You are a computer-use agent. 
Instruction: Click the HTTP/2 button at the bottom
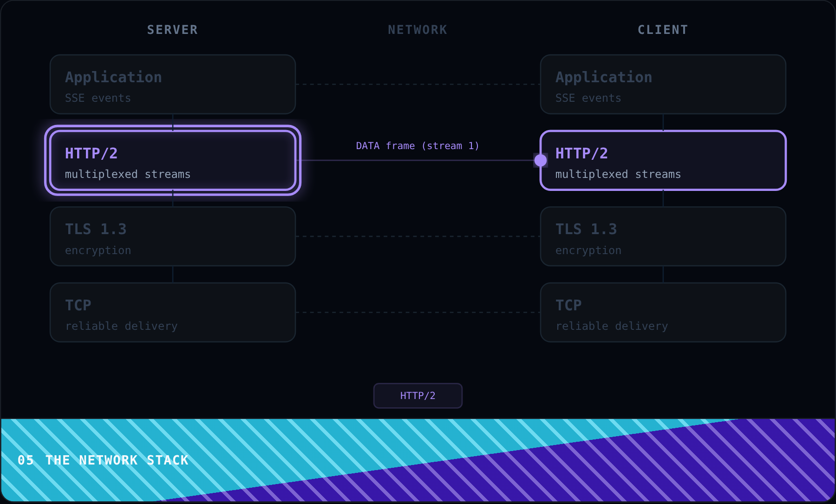pyautogui.click(x=418, y=395)
